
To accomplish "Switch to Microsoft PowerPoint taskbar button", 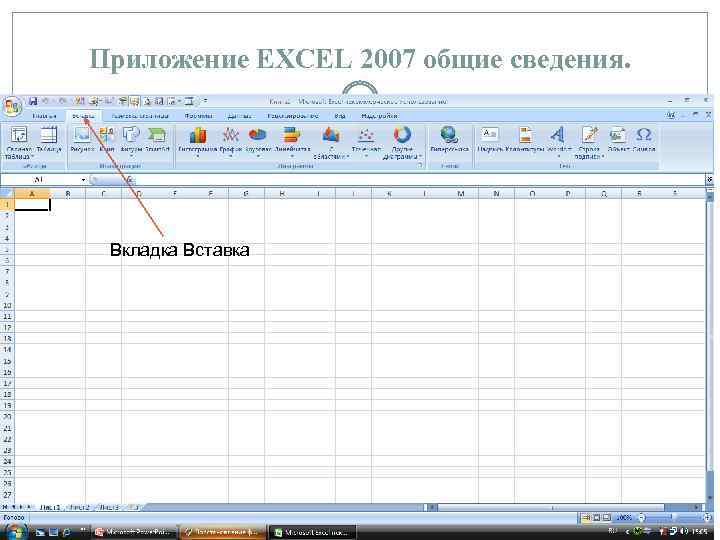I will pyautogui.click(x=133, y=532).
